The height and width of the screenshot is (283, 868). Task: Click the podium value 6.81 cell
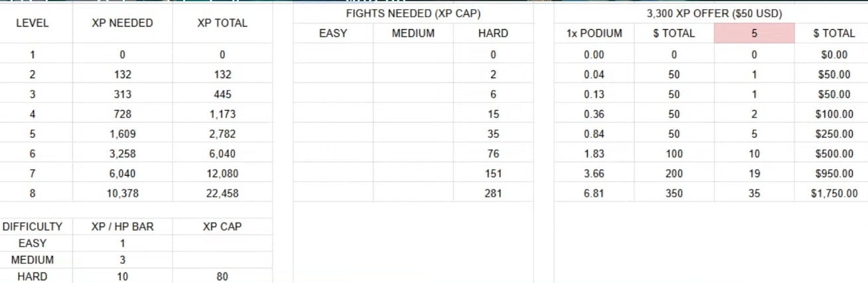pos(594,194)
